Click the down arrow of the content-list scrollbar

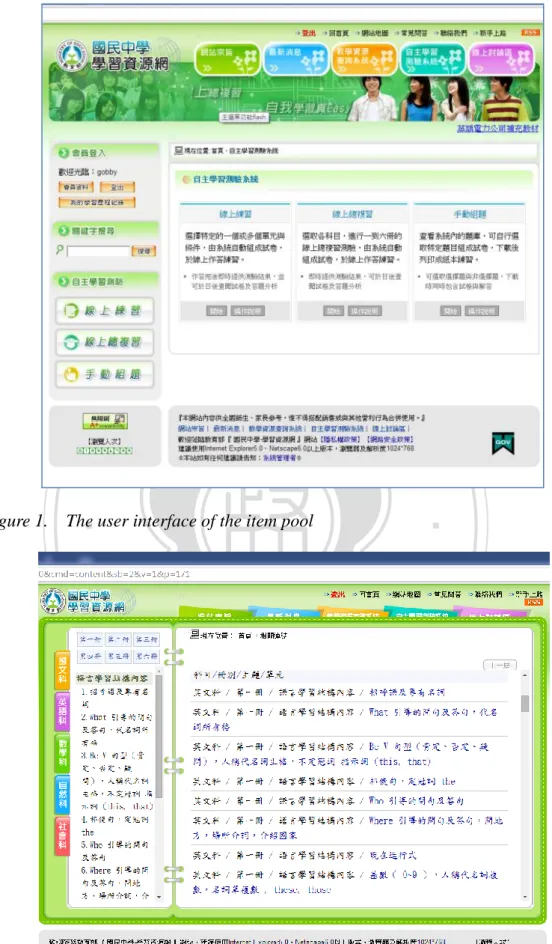click(x=525, y=897)
